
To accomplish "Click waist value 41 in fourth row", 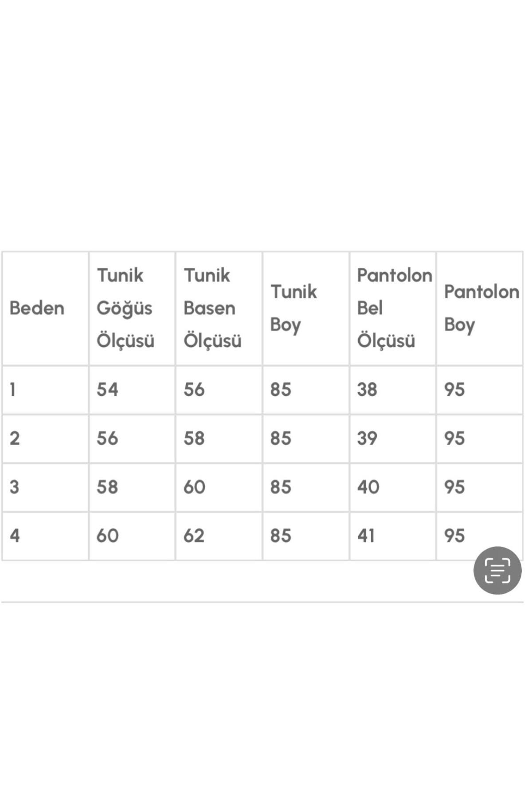I will [366, 536].
